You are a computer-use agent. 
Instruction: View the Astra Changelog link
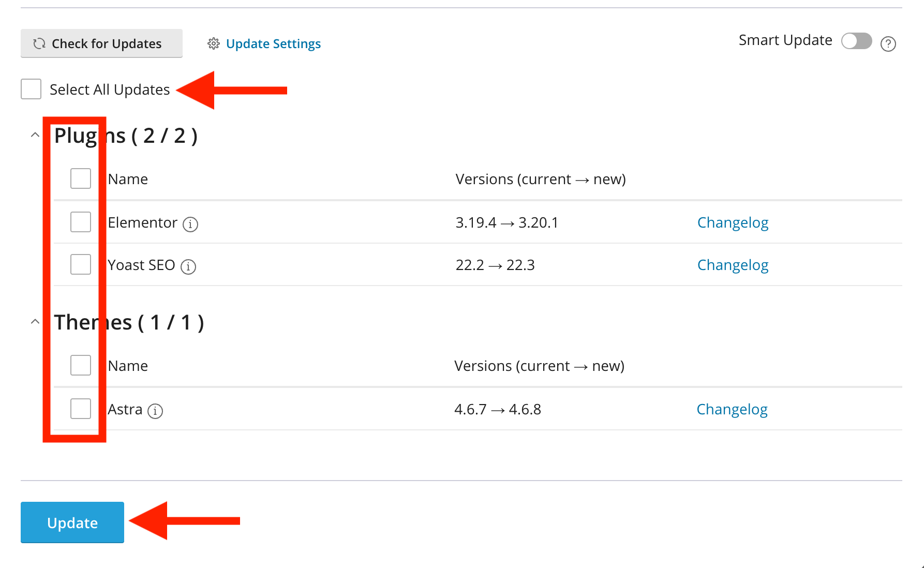click(x=732, y=409)
